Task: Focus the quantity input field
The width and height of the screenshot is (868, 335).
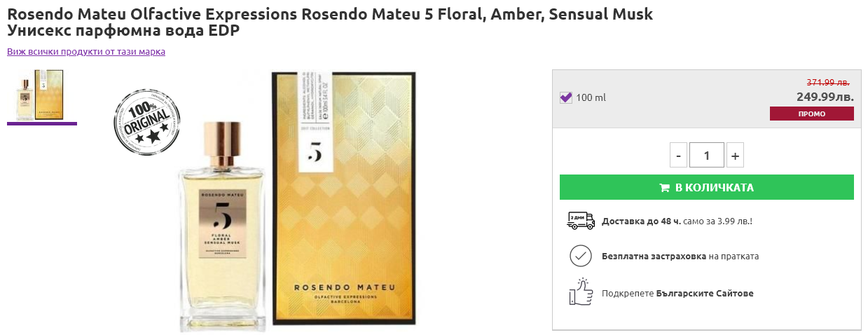Action: coord(706,156)
